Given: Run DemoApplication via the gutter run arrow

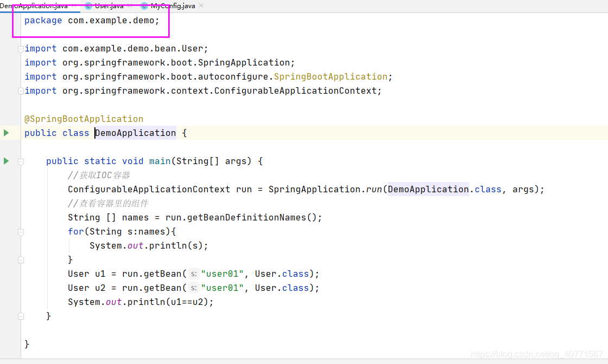Looking at the screenshot, I should coord(5,132).
